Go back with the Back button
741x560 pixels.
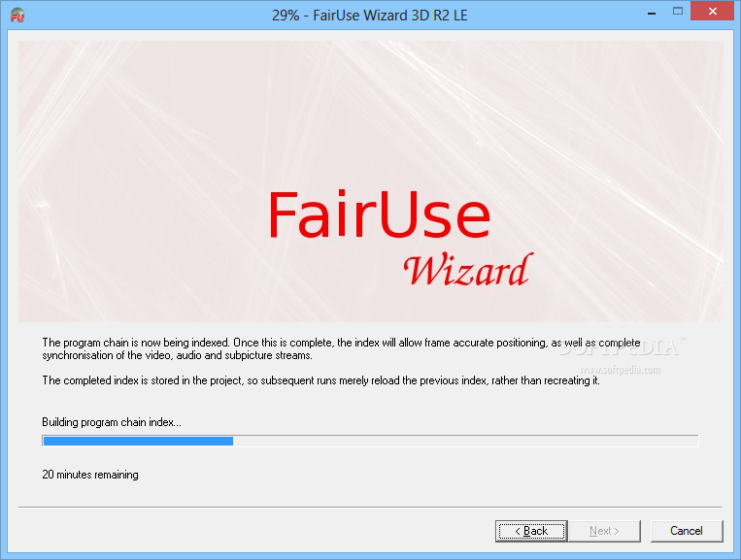coord(531,531)
